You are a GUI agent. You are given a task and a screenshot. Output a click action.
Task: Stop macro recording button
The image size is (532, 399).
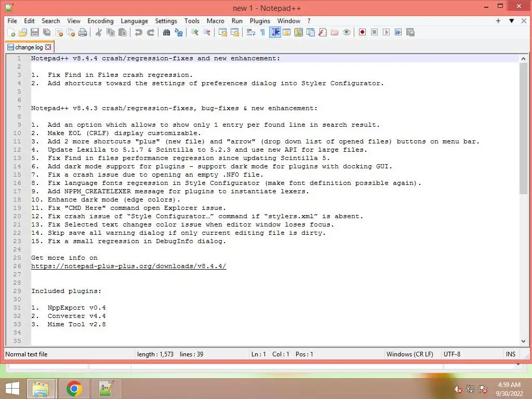(x=374, y=32)
